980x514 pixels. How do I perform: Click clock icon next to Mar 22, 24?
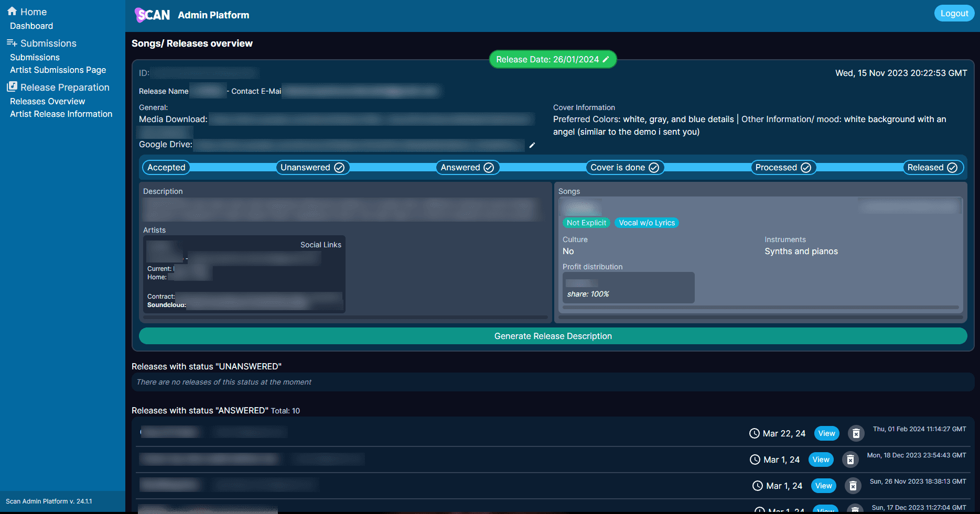pos(754,433)
